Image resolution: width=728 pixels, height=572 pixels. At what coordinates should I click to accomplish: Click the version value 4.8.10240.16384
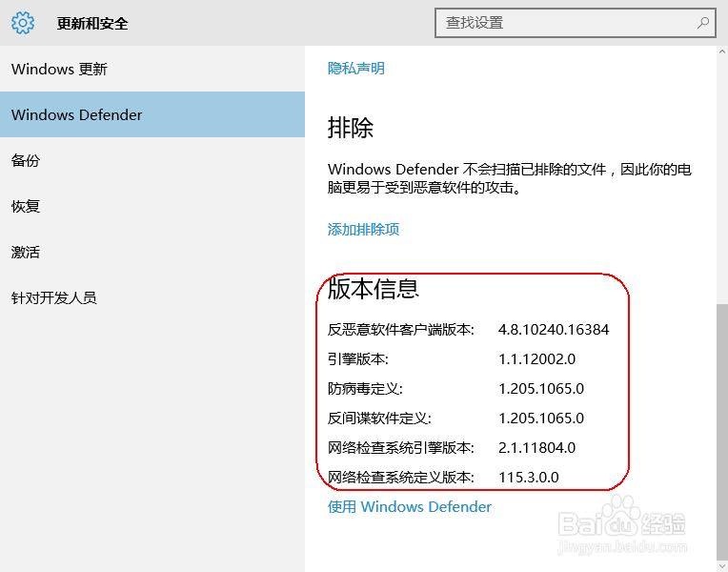tap(554, 330)
